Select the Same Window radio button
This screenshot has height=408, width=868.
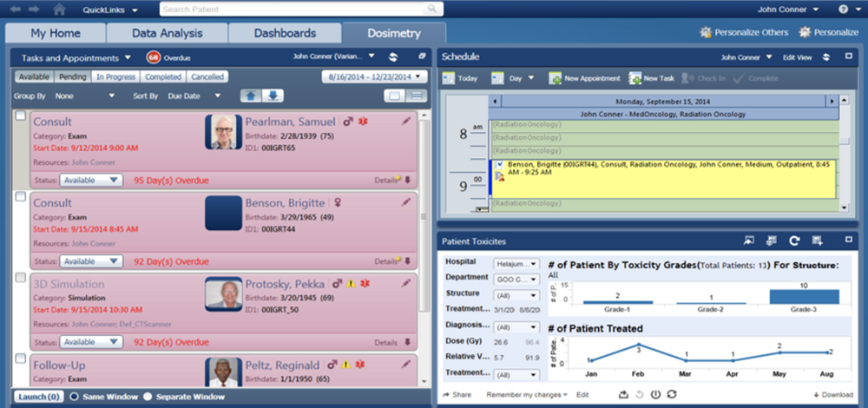[74, 397]
